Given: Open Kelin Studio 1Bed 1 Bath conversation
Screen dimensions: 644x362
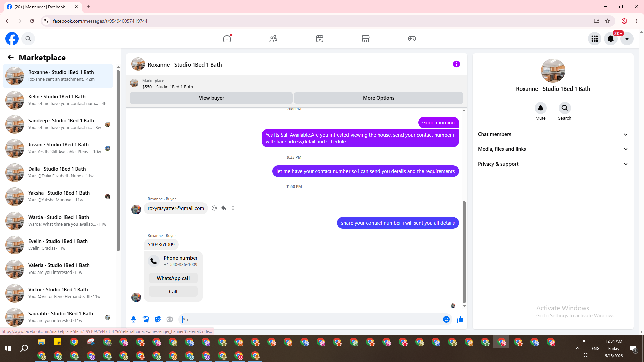Looking at the screenshot, I should tap(58, 100).
